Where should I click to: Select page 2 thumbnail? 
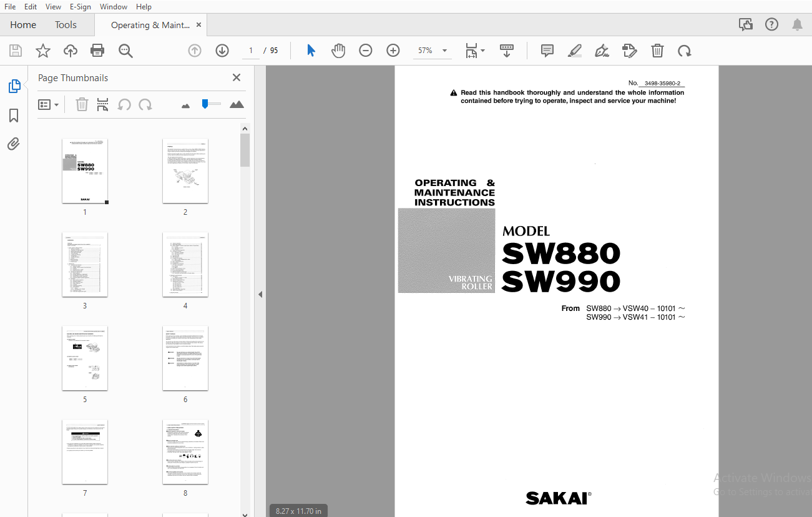185,170
